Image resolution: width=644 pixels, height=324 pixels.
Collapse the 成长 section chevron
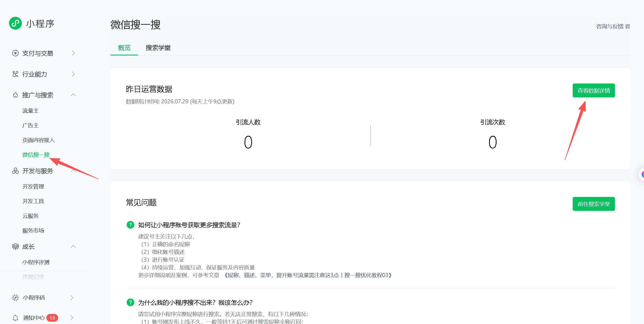pyautogui.click(x=73, y=246)
